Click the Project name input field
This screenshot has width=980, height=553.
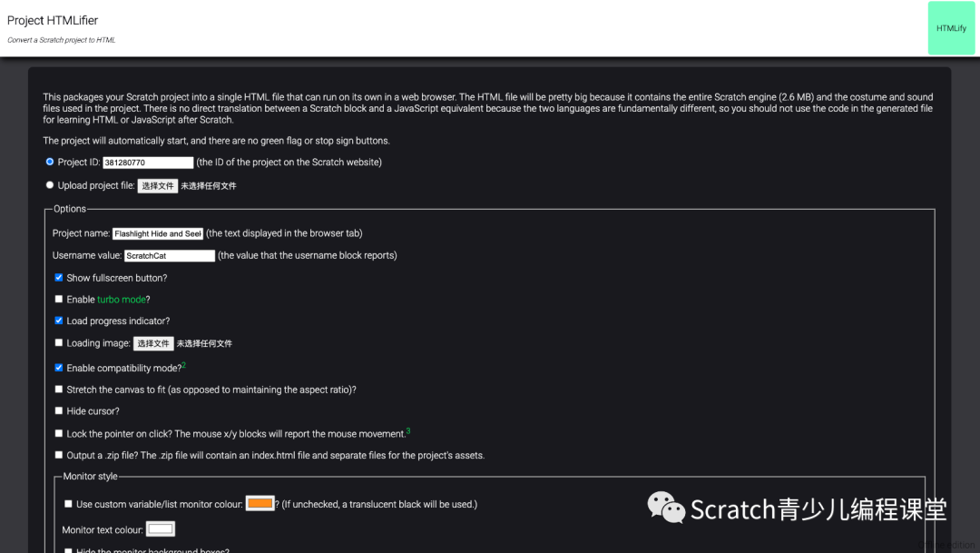[x=157, y=233]
